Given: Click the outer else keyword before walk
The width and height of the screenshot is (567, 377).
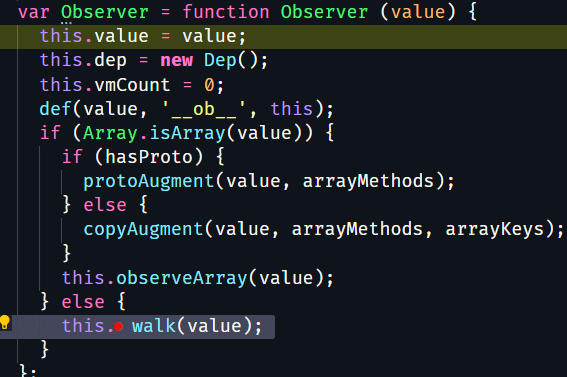Looking at the screenshot, I should 83,302.
